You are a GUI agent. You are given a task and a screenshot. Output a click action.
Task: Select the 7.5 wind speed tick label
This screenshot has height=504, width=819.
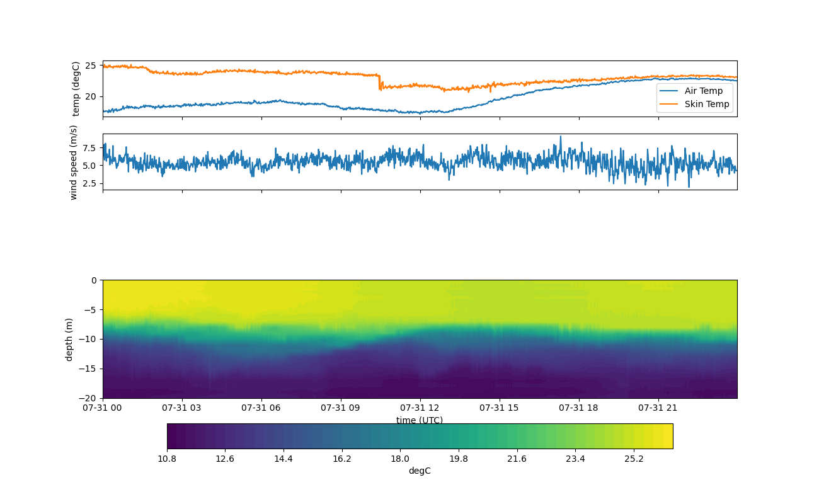89,148
